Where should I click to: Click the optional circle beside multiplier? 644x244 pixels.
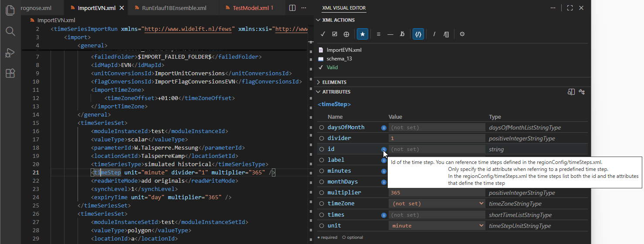coord(322,193)
